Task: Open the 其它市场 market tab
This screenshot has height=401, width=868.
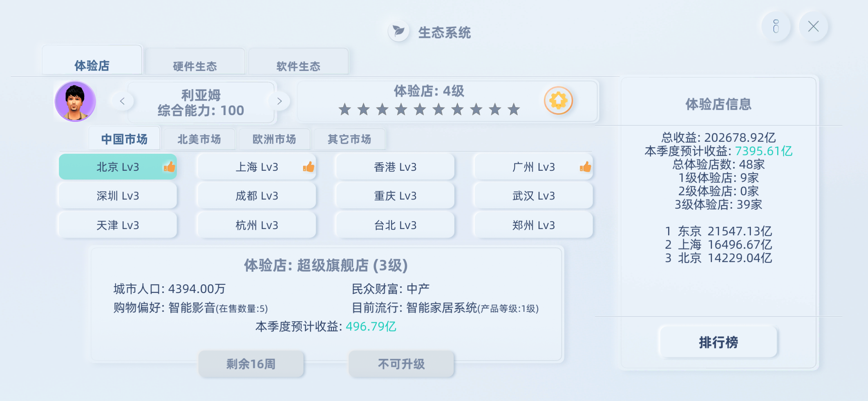Action: tap(349, 139)
